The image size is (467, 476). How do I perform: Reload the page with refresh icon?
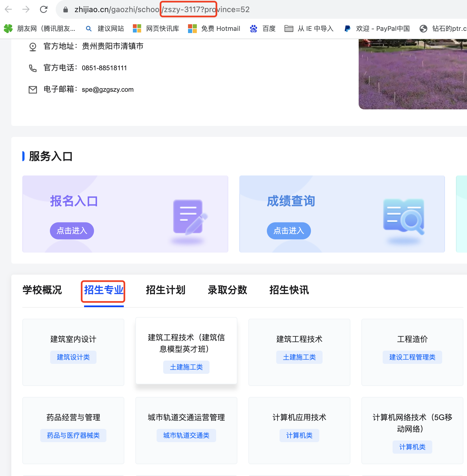44,9
